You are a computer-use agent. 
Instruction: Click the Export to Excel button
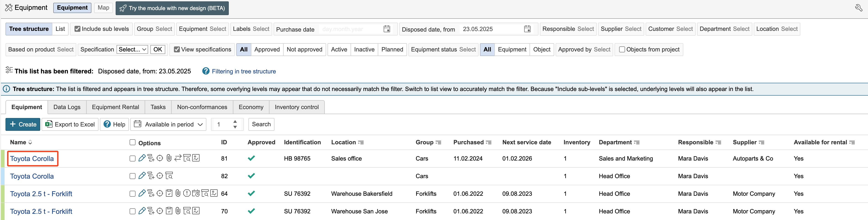pyautogui.click(x=70, y=124)
